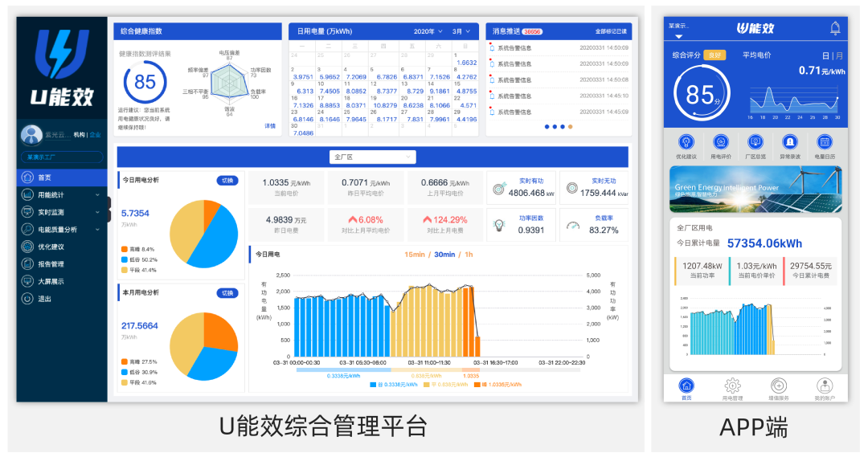This screenshot has width=868, height=457.
Task: Click blue 低谷 50.2% legend swatch
Action: coord(125,259)
